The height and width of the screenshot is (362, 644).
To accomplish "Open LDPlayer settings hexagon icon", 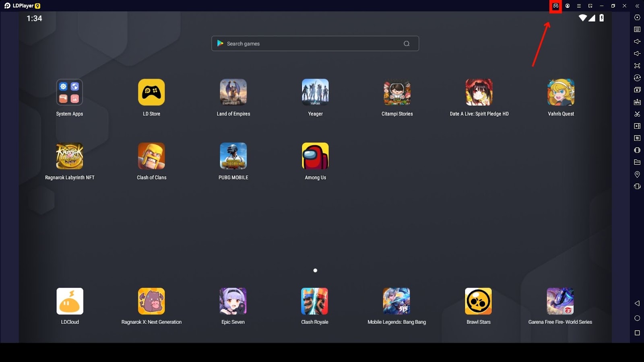I will click(x=637, y=17).
